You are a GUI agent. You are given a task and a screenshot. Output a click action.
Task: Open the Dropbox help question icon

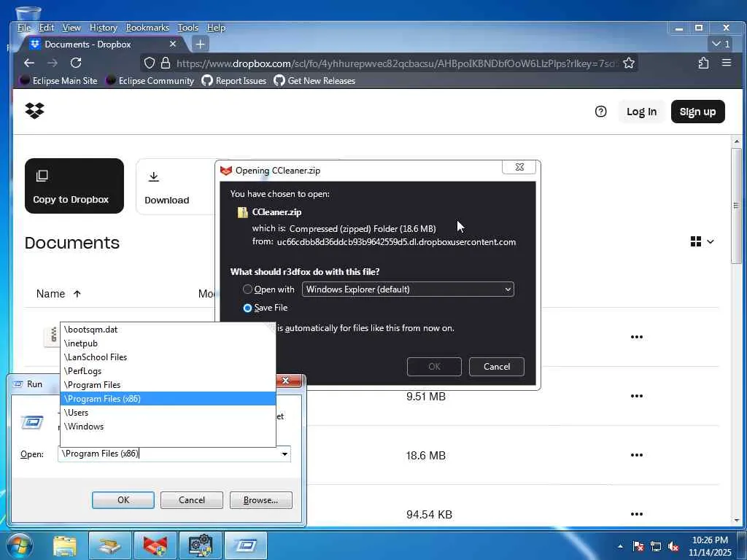[x=601, y=112]
